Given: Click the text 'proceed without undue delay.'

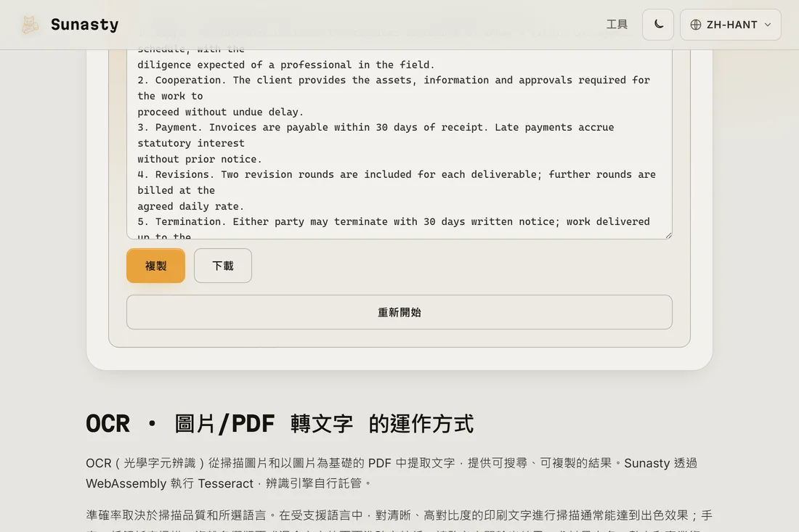Looking at the screenshot, I should (x=221, y=112).
